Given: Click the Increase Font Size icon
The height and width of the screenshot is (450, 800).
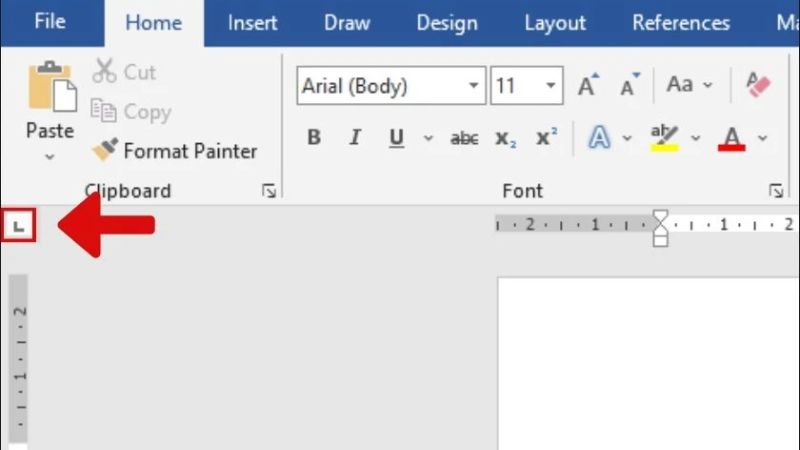Looking at the screenshot, I should tap(588, 85).
